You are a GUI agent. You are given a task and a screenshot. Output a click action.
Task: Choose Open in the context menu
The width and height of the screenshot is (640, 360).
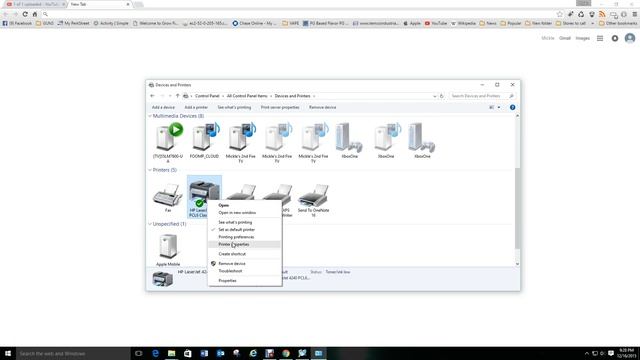click(223, 205)
